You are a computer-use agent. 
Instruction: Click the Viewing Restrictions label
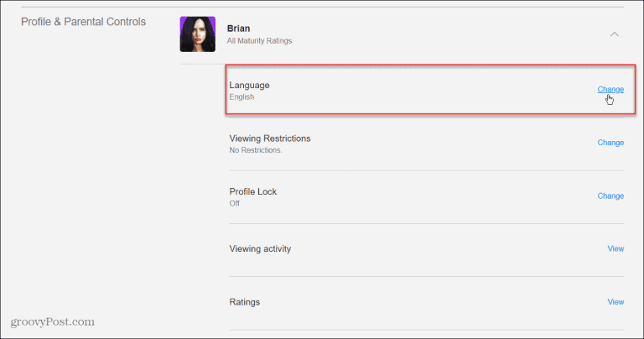coord(270,138)
